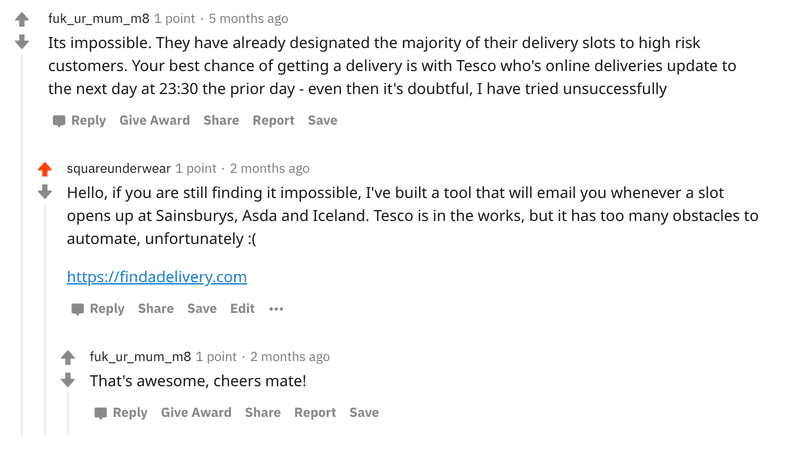Give Award to the "That's awesome" reply
Image resolution: width=800 pixels, height=454 pixels.
(x=196, y=412)
